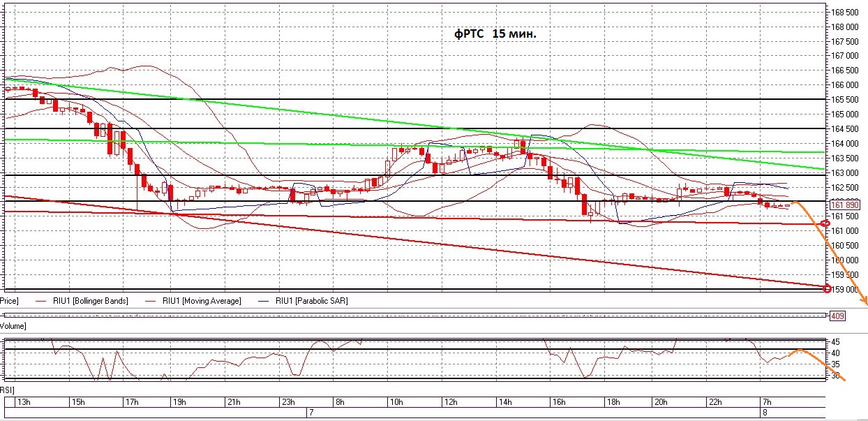Click the 14h time axis label

coord(504,402)
